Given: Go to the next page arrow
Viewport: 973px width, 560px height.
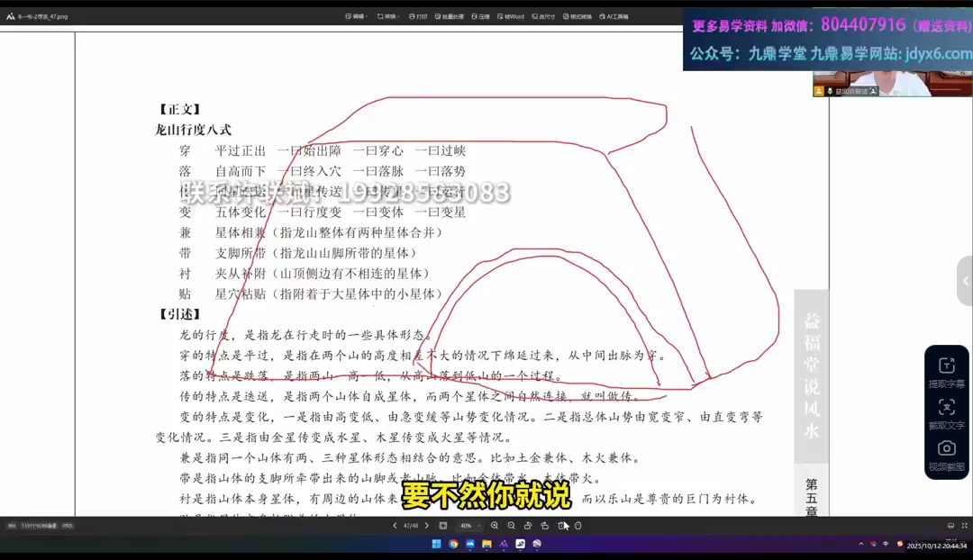Looking at the screenshot, I should [x=427, y=526].
